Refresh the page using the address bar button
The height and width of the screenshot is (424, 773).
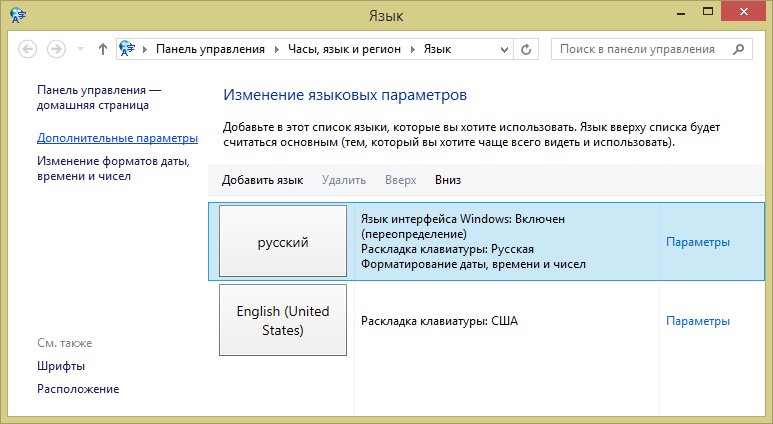(x=528, y=49)
